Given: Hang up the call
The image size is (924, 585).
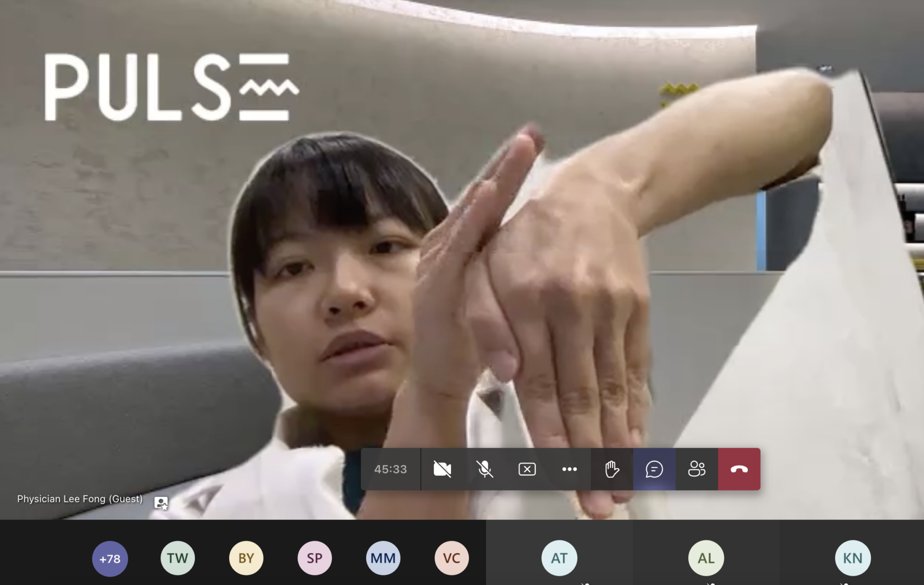Looking at the screenshot, I should tap(739, 469).
